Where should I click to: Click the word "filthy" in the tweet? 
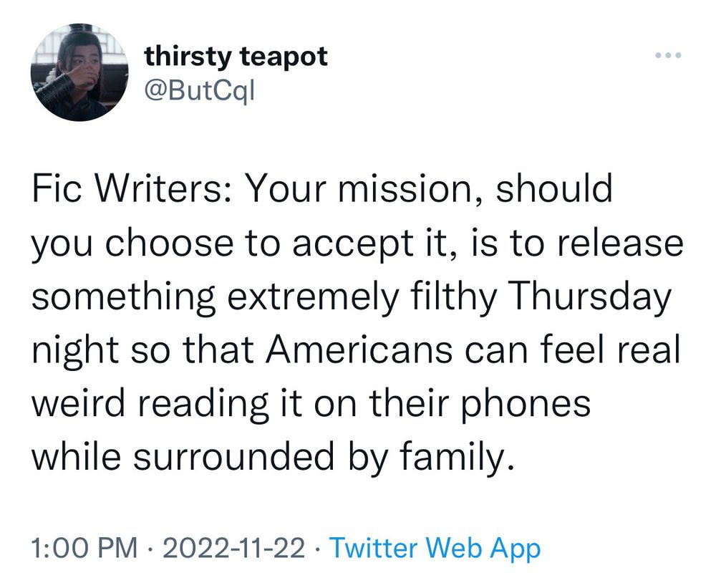pos(456,297)
